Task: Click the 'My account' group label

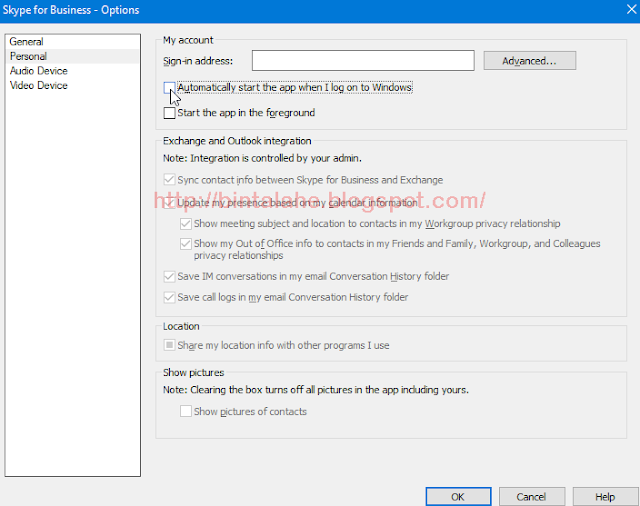Action: [188, 40]
